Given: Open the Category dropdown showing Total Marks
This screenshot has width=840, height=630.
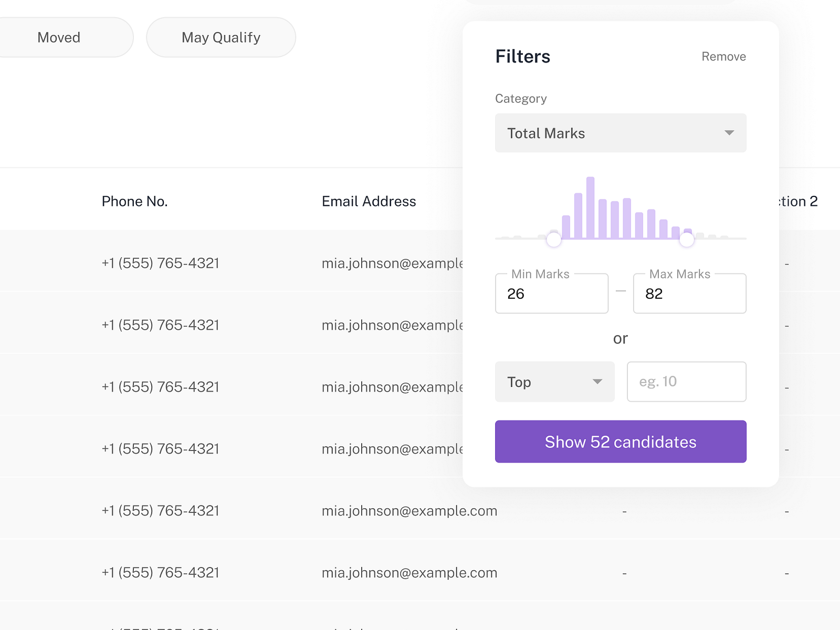Looking at the screenshot, I should [x=621, y=133].
